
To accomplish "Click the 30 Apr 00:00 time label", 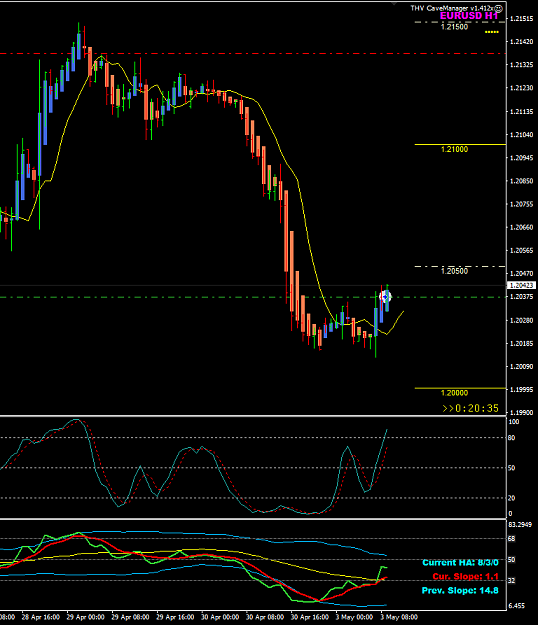I will point(220,617).
